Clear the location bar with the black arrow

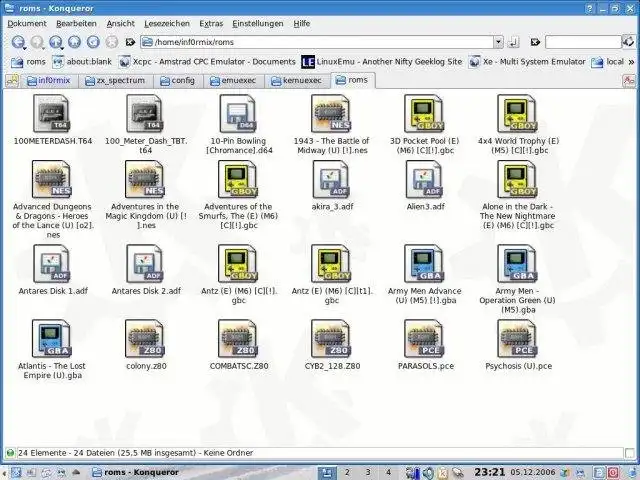click(x=130, y=42)
